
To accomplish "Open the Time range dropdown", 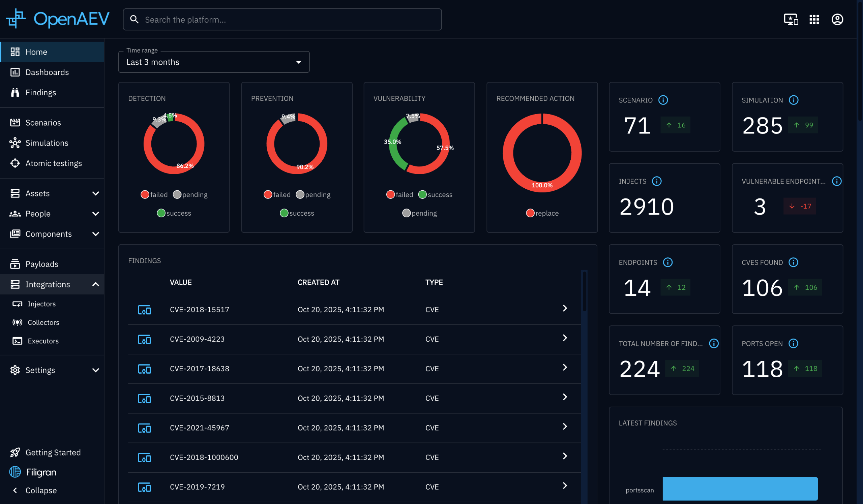I will pos(214,62).
